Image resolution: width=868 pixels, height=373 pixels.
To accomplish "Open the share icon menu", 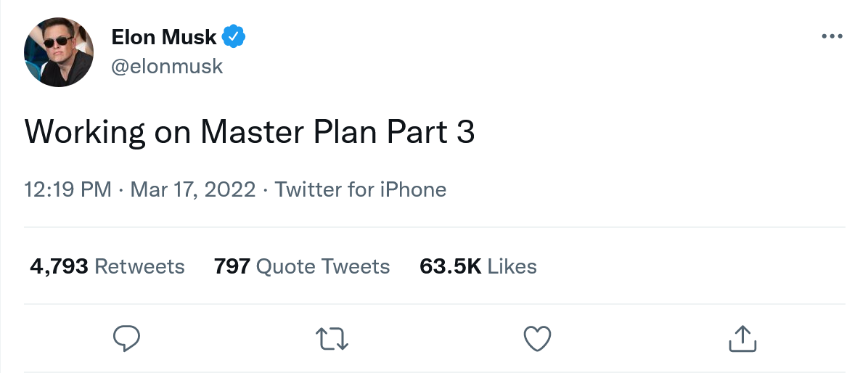I will point(742,338).
